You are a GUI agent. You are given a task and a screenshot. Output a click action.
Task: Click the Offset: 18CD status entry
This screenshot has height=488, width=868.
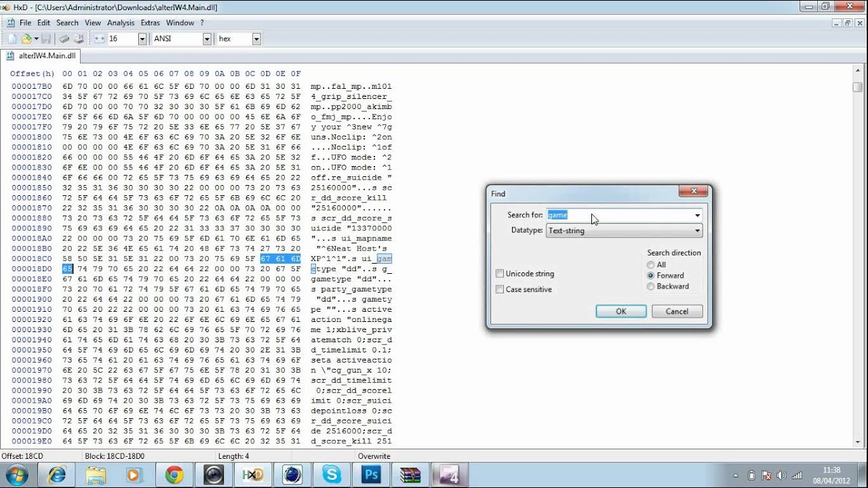(x=22, y=457)
